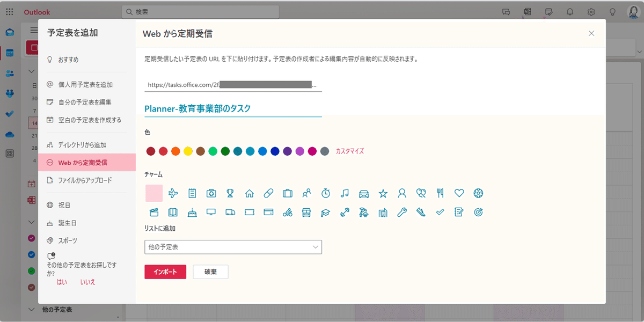Open the スポーツ calendars option
The width and height of the screenshot is (644, 322).
click(x=87, y=240)
